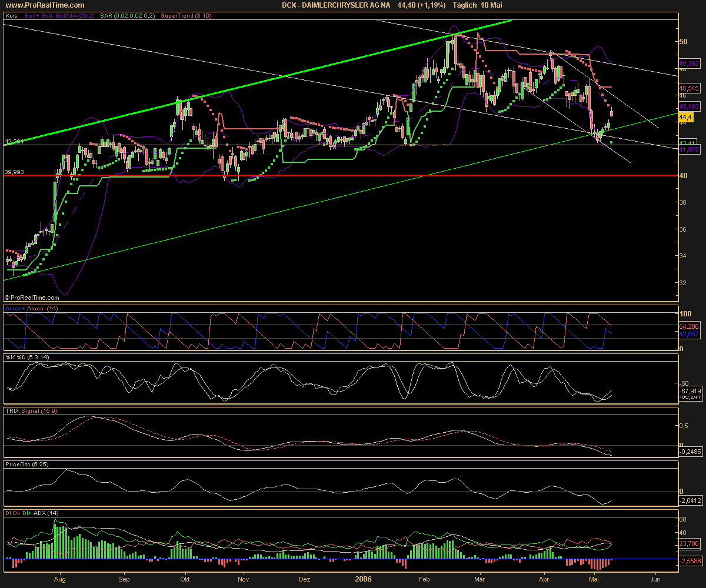
Task: Click Mai on the time axis
Action: [x=595, y=579]
